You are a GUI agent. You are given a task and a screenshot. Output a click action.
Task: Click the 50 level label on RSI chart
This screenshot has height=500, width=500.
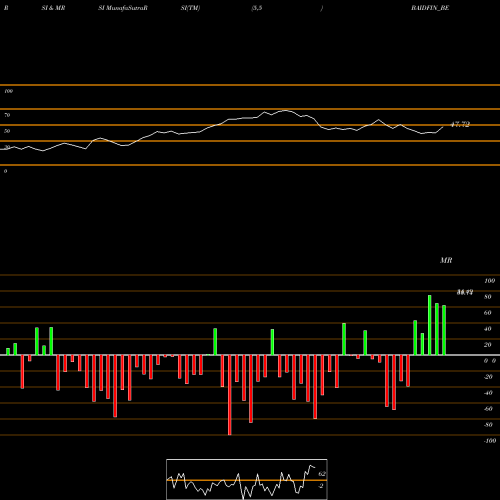(x=7, y=131)
